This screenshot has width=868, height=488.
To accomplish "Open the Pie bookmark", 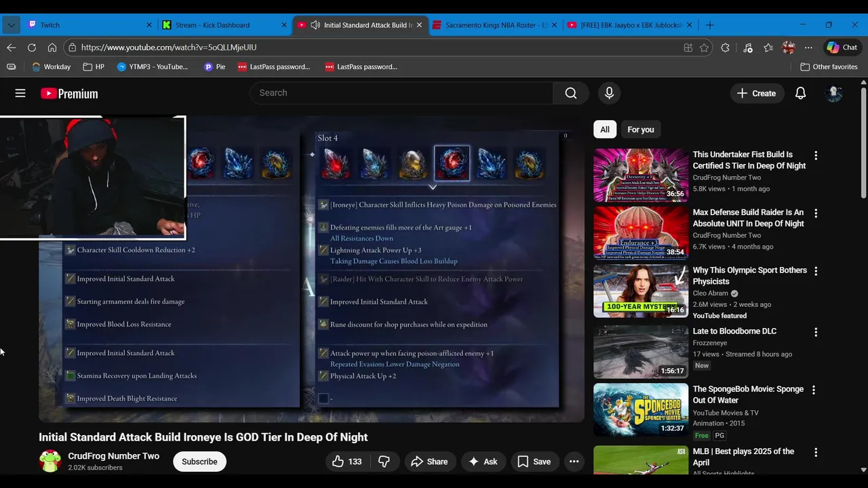I will coord(215,66).
